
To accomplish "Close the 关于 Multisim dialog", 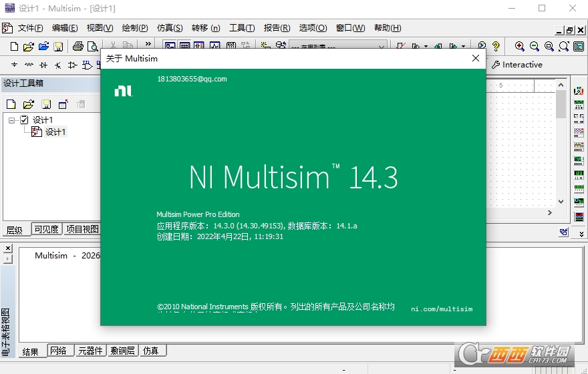I will click(476, 59).
